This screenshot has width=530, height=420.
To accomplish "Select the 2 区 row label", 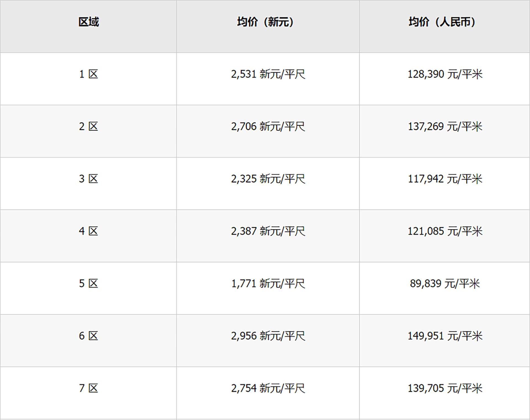I will [88, 127].
